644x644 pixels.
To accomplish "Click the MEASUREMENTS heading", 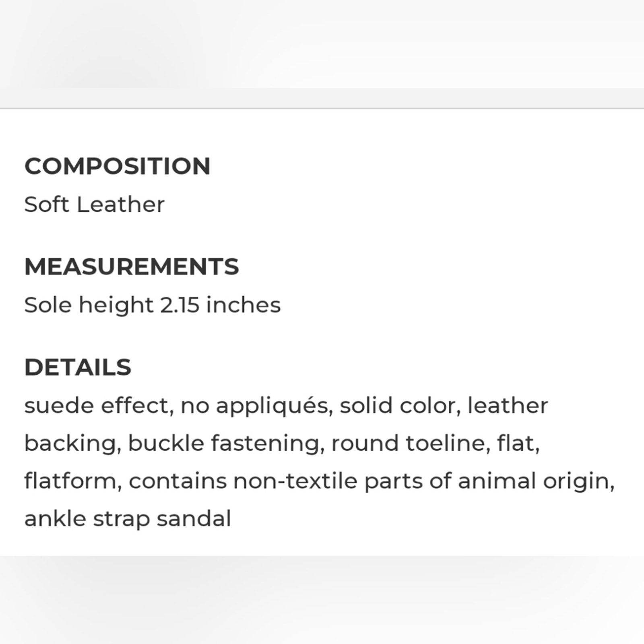I will click(132, 266).
